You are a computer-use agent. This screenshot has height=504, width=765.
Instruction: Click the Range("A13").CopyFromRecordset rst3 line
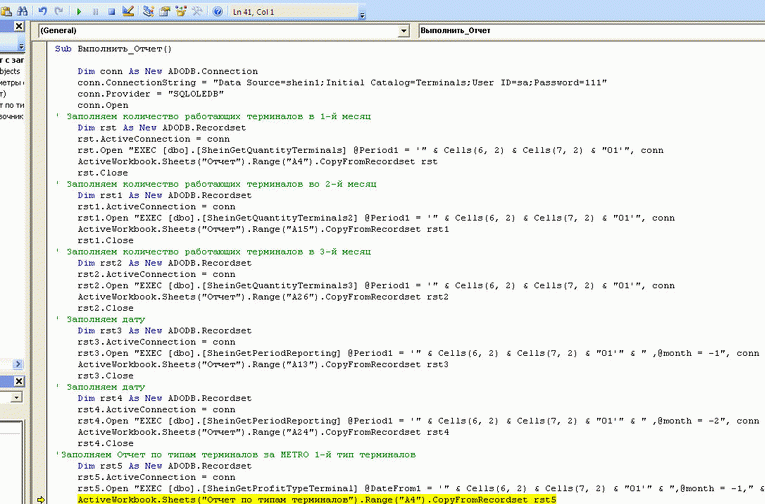pos(263,364)
